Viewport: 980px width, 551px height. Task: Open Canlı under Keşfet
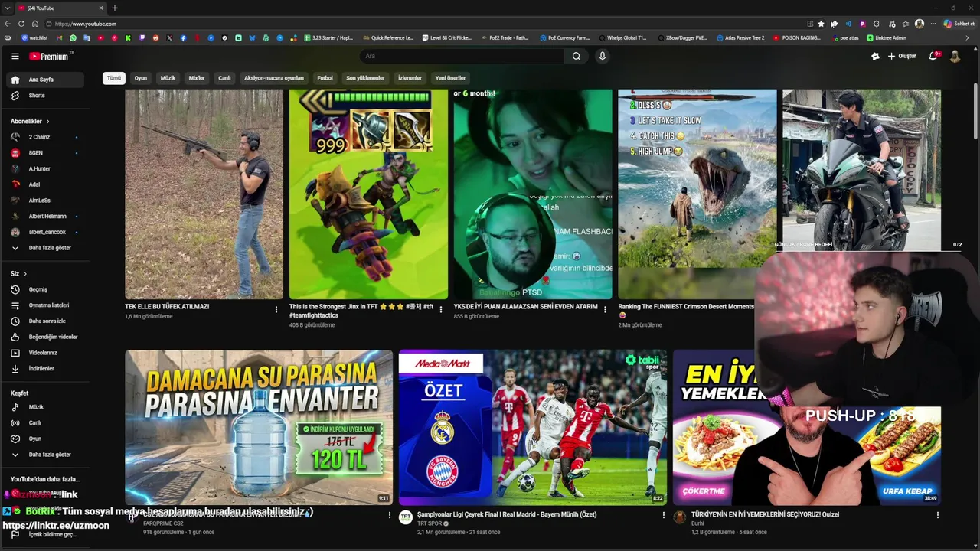click(x=46, y=423)
